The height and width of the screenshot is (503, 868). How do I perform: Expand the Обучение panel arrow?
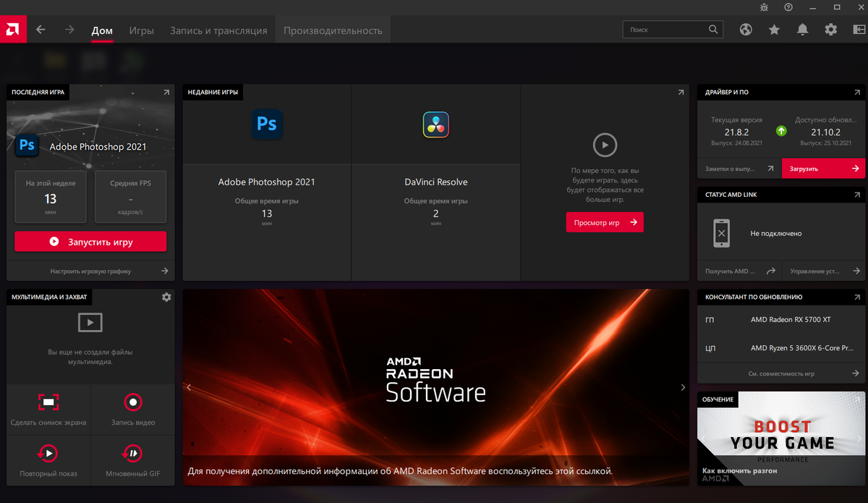pos(856,400)
